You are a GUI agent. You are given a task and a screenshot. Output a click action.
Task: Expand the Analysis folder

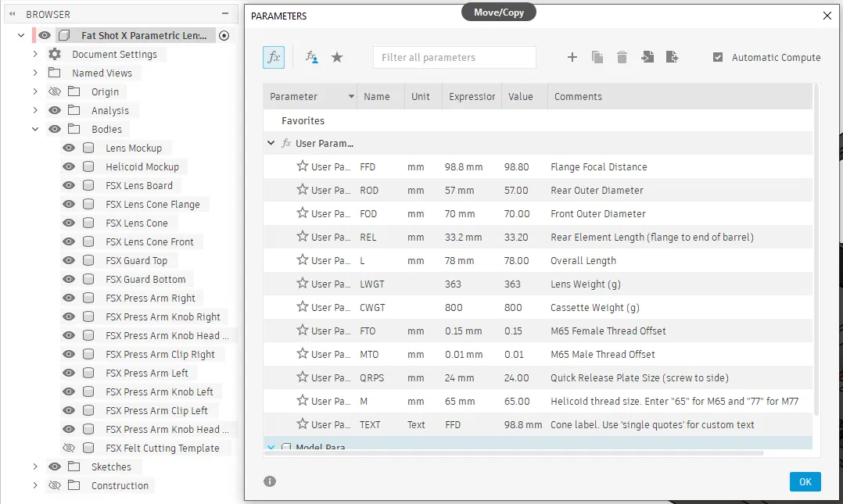[35, 110]
